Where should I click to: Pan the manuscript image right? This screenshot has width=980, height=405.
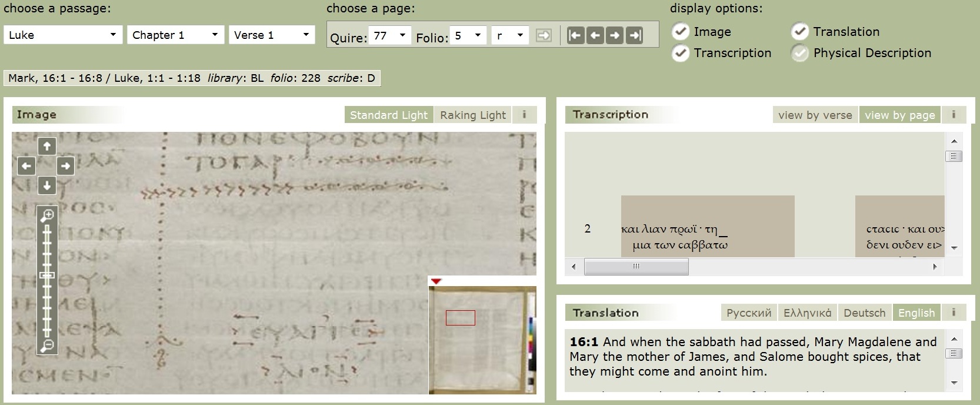click(66, 166)
